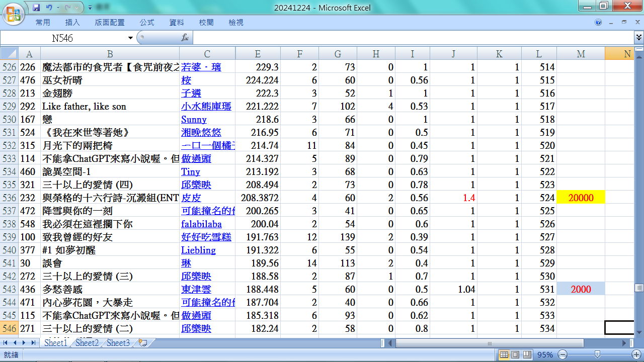Open the 資料 ribbon tab
Viewport: 644px width, 362px height.
177,23
